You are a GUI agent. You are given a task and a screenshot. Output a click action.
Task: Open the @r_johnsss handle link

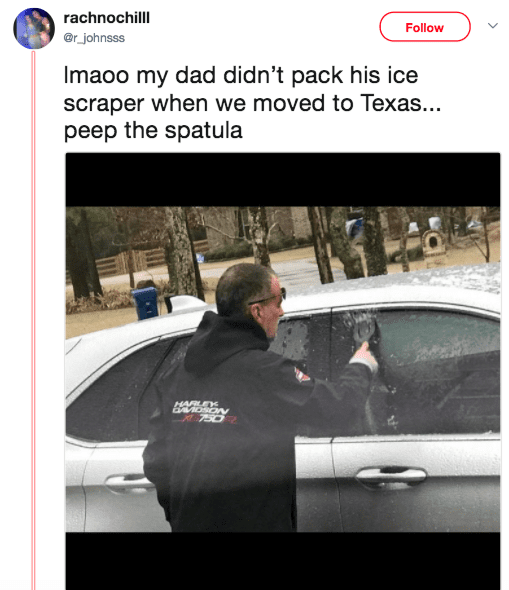click(94, 38)
